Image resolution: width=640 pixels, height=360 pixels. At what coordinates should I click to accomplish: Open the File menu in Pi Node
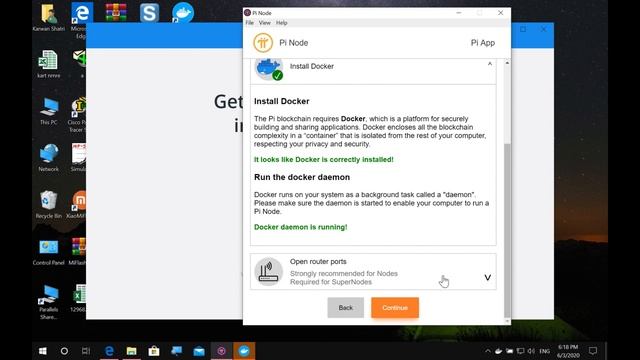point(250,23)
